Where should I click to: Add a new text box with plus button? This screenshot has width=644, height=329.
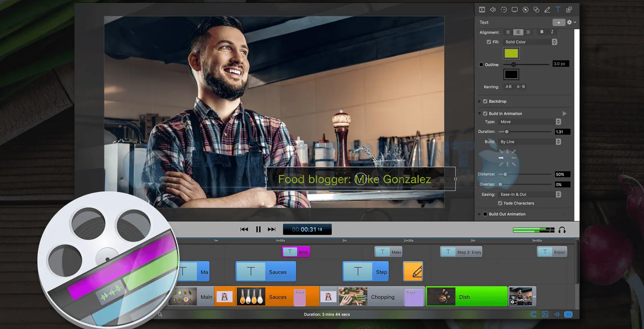coord(559,23)
